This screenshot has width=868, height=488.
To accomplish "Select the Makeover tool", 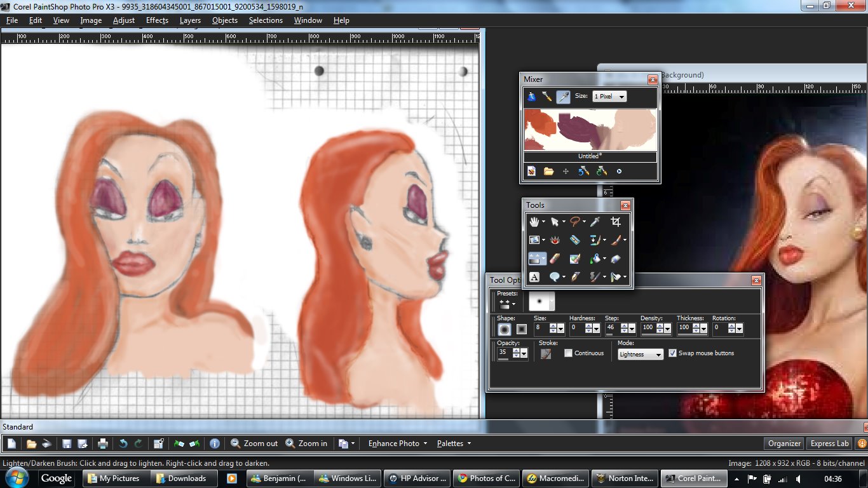I will [575, 240].
